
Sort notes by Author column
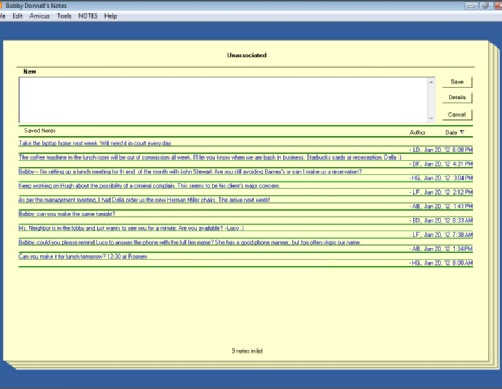point(417,133)
